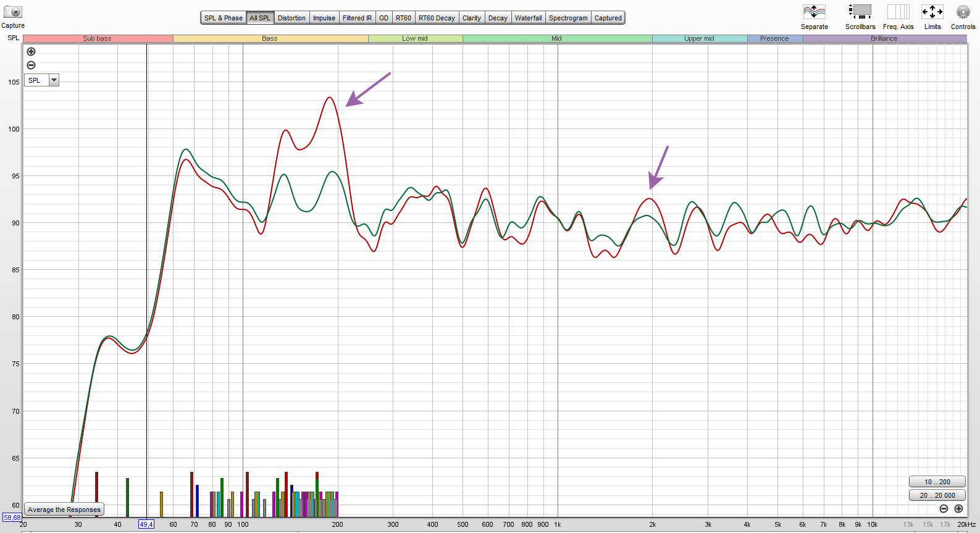
Task: Switch to the SPL & Phase tab
Action: tap(224, 18)
